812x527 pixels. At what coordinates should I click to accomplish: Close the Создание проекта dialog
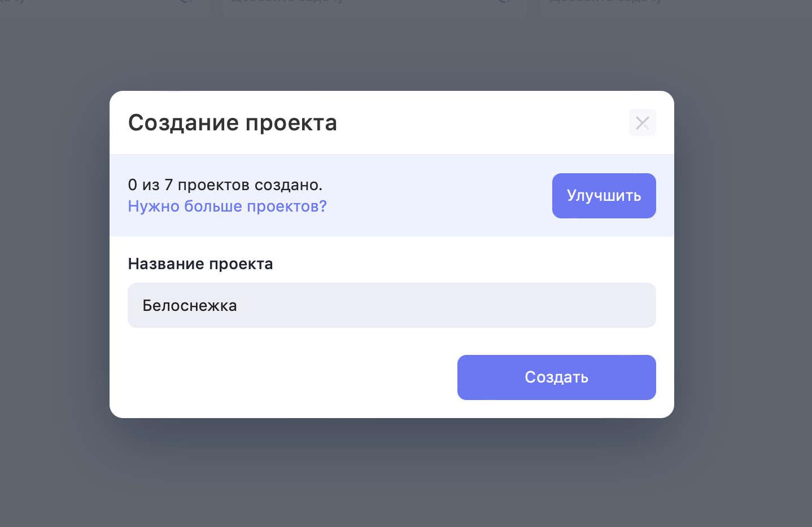(642, 123)
